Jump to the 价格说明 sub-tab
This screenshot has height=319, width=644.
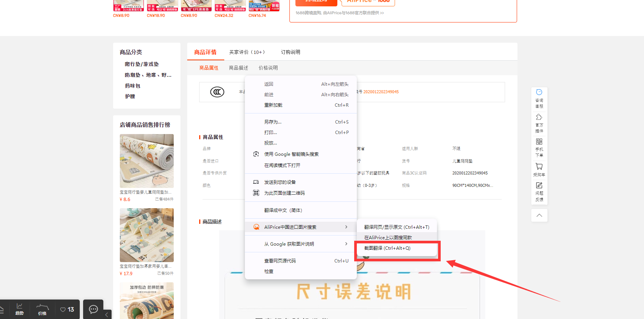[268, 68]
